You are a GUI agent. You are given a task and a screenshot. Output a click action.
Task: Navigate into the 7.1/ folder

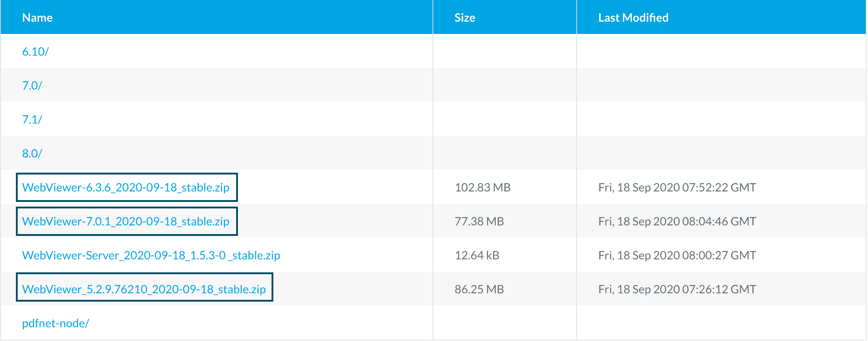click(32, 120)
